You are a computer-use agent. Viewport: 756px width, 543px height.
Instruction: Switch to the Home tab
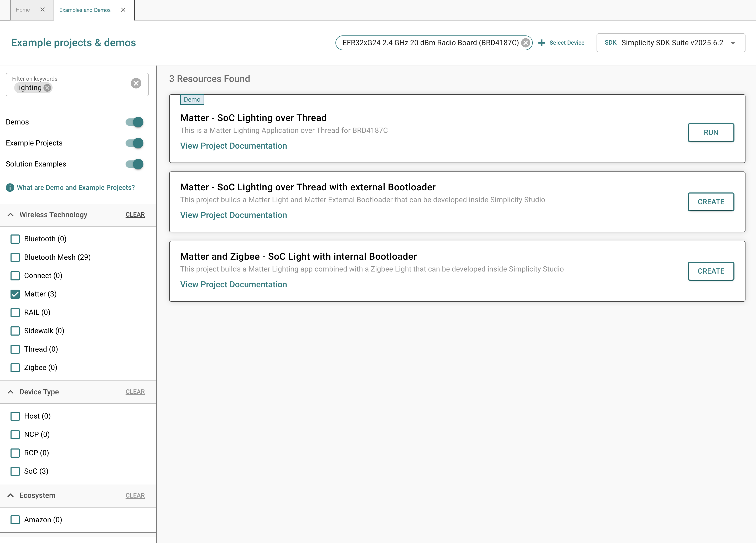[23, 10]
